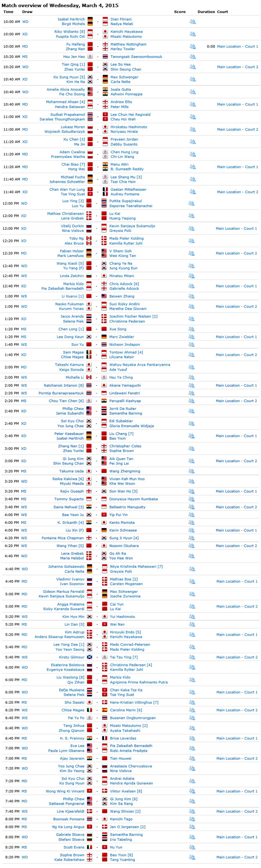
Task: Open Saina Nehwal [3] player page
Action: (69, 507)
